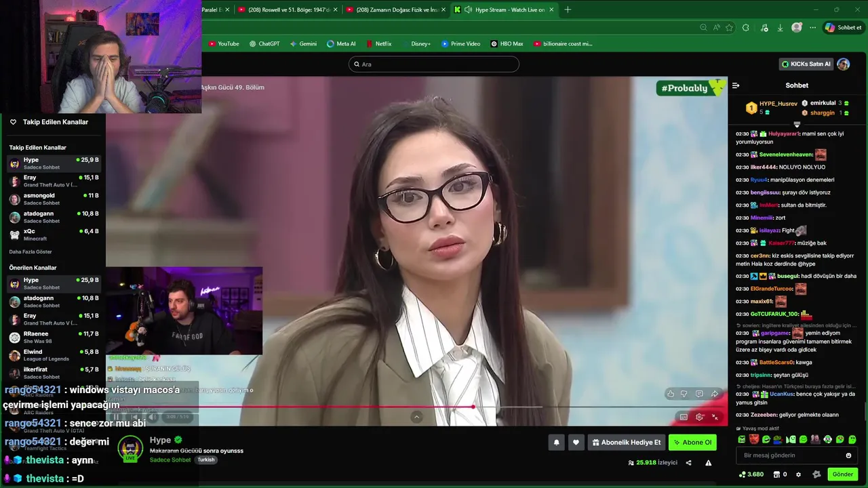868x488 pixels.
Task: Insert the red-faced man emote into chat
Action: coord(753,439)
